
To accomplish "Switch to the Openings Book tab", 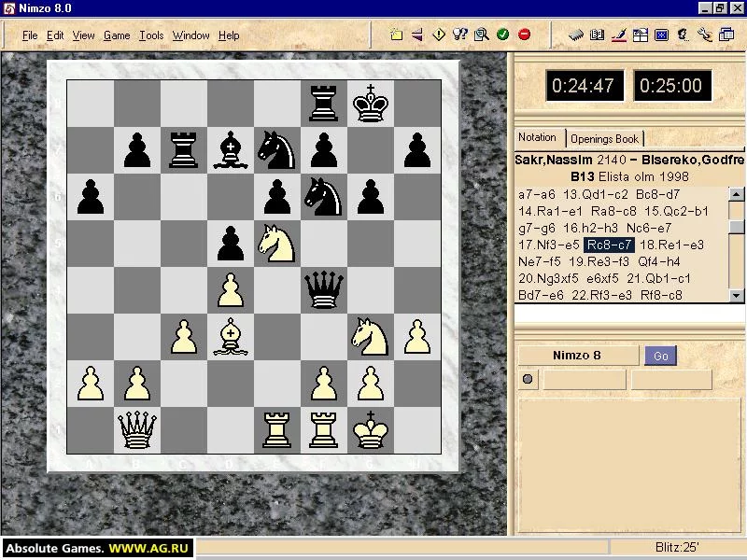I will pos(604,138).
